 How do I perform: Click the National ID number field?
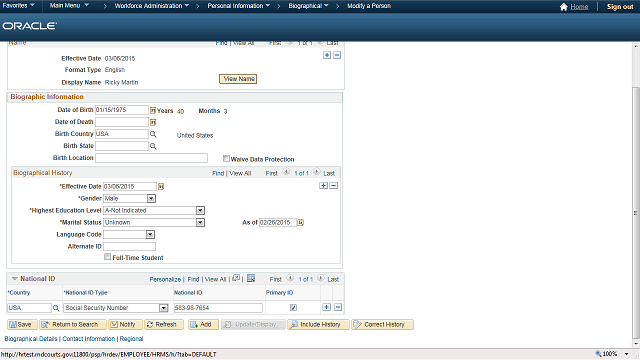[x=218, y=308]
